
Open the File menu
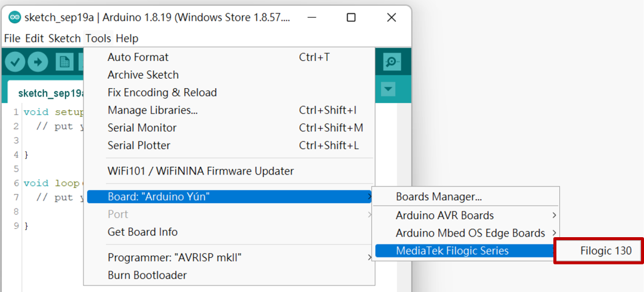[12, 38]
